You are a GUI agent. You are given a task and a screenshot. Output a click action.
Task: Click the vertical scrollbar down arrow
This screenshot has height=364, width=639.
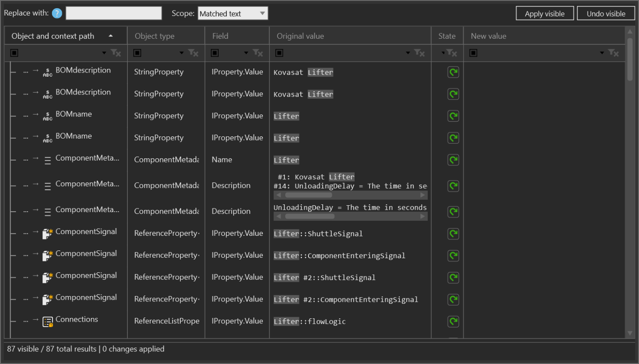pos(630,333)
